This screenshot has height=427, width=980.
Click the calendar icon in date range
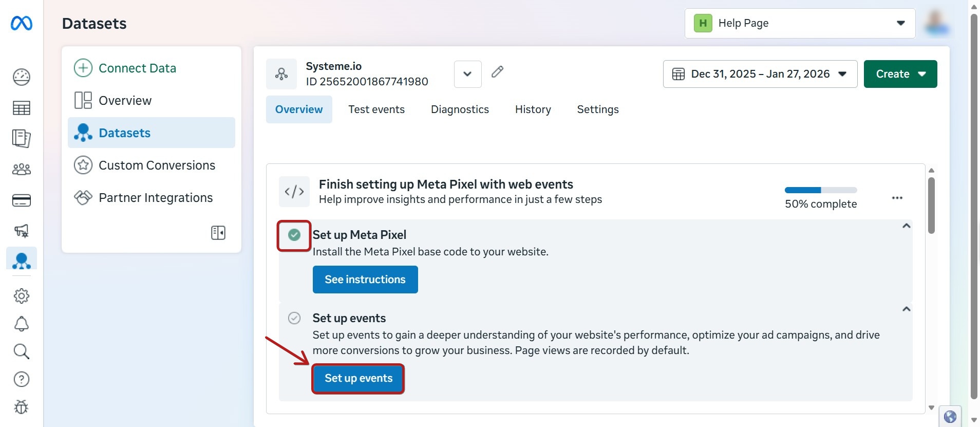pyautogui.click(x=679, y=74)
